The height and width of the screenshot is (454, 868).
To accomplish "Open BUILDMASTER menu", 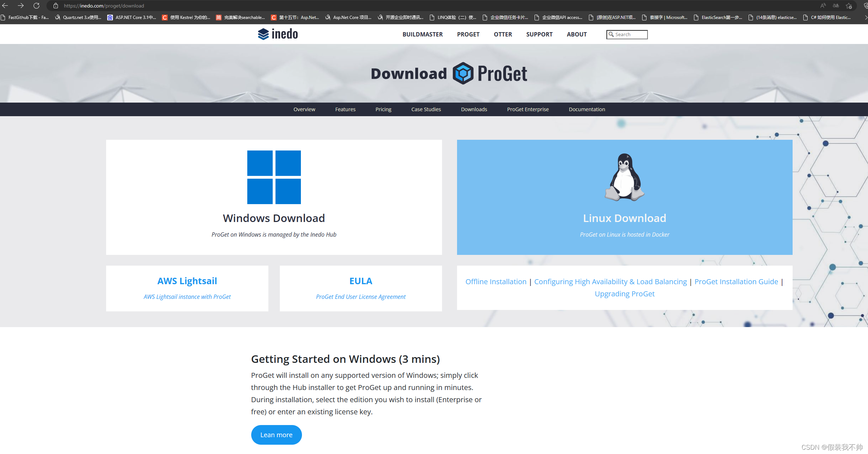I will pyautogui.click(x=422, y=34).
